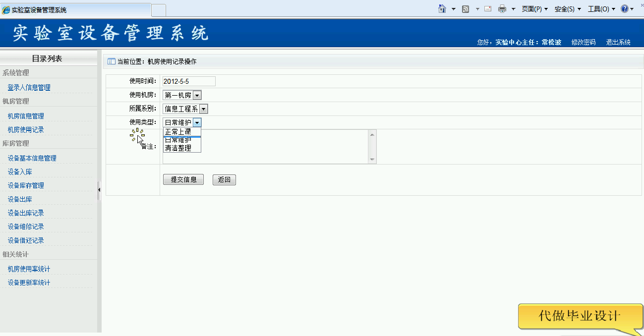The image size is (644, 336).
Task: Click the 提交信息 button
Action: (183, 180)
